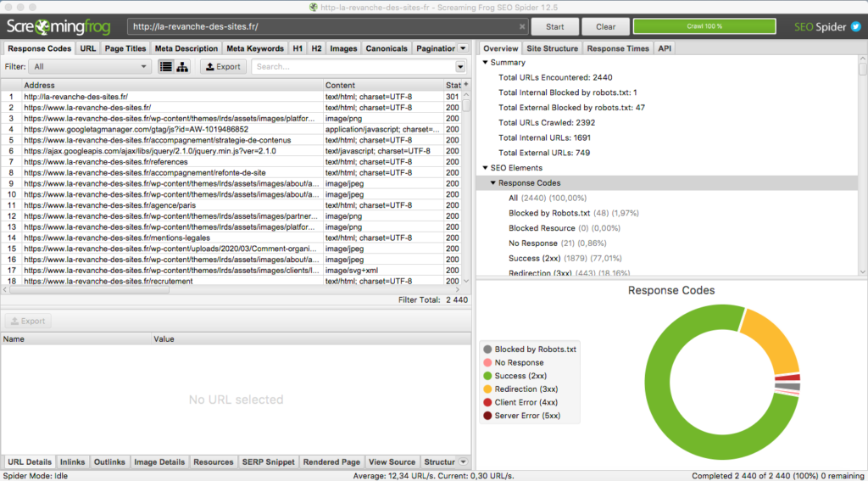868x481 pixels.
Task: Sort by the Content column header
Action: coord(384,85)
